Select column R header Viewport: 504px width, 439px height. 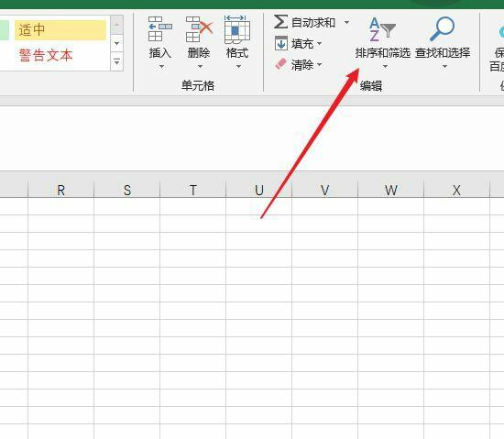[61, 190]
